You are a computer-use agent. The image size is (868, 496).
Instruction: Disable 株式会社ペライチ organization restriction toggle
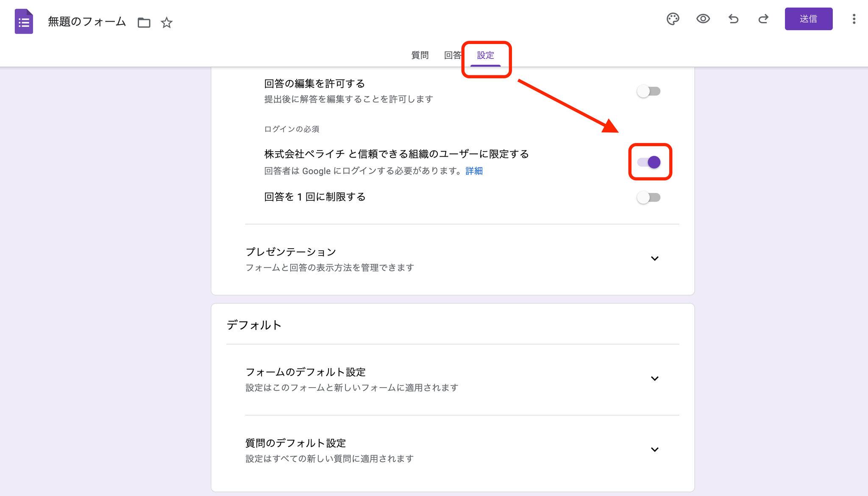pyautogui.click(x=649, y=162)
